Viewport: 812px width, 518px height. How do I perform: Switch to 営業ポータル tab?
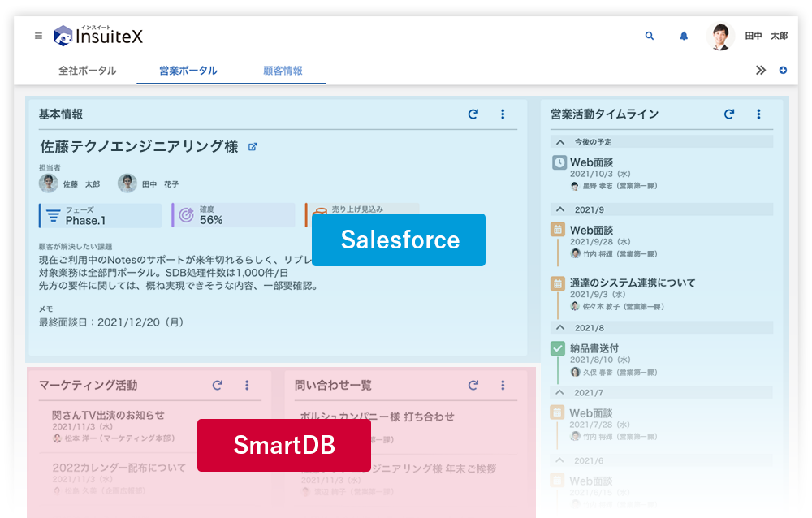[x=188, y=71]
